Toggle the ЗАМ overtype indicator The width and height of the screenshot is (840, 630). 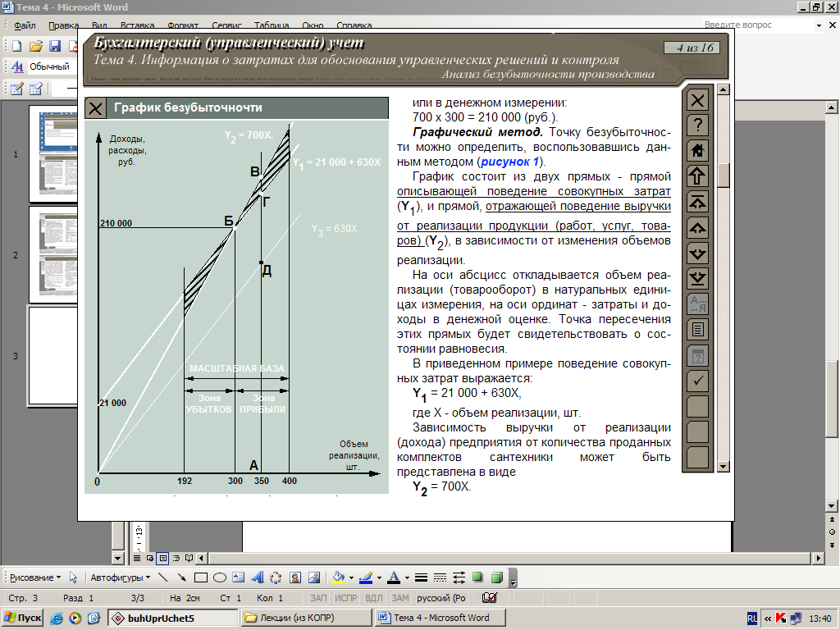[x=400, y=598]
